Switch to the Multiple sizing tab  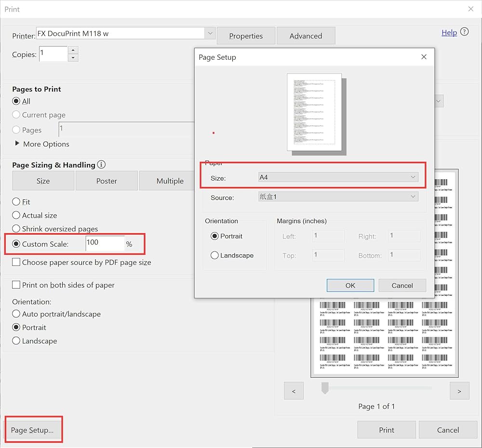click(170, 181)
